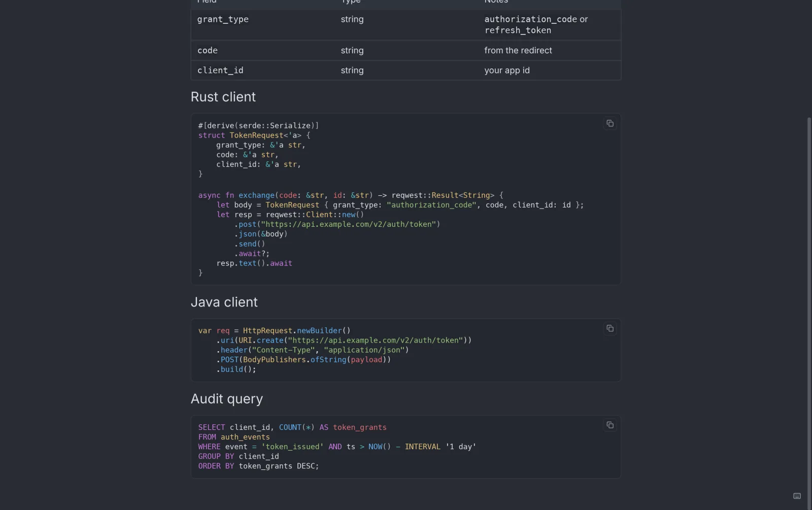Viewport: 812px width, 510px height.
Task: Click the 'SELECT client_id, COUNT(*)' line
Action: 292,427
